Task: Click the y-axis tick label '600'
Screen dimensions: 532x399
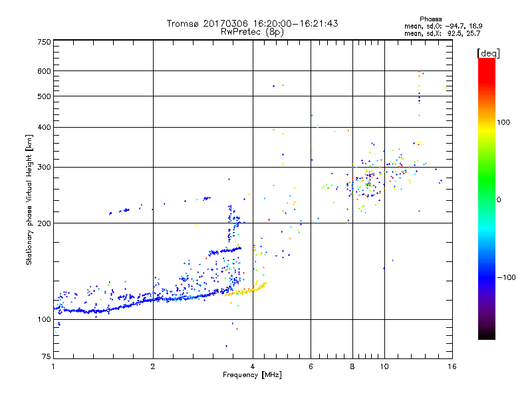Action: pos(44,71)
